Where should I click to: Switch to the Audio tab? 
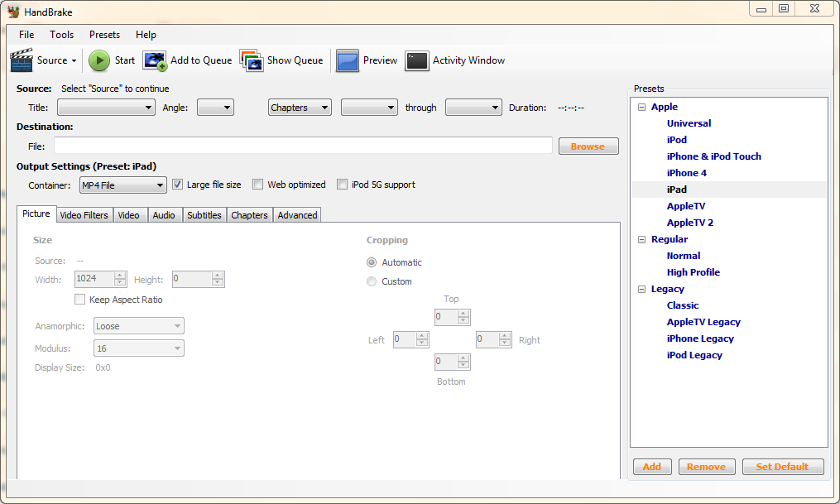click(164, 215)
